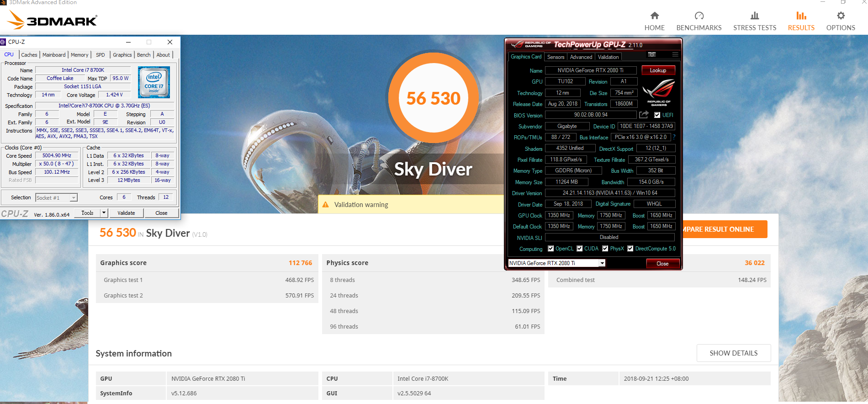Click the BIOS Version value 90.02.0B.00.94
This screenshot has width=868, height=404.
pyautogui.click(x=591, y=115)
